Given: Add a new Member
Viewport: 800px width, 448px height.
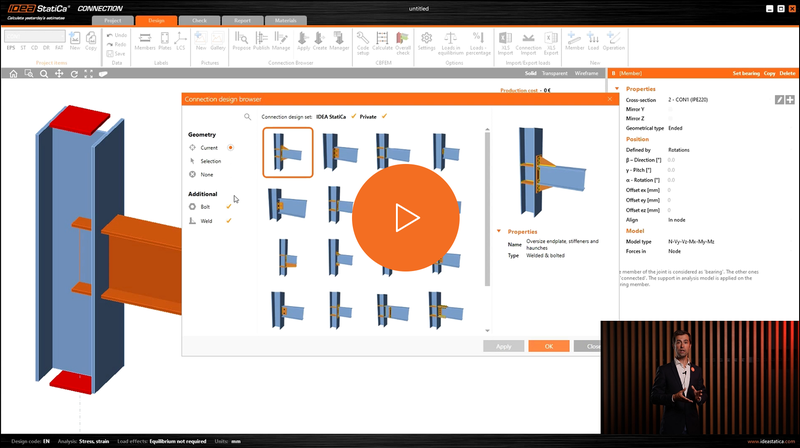Looking at the screenshot, I should point(574,41).
